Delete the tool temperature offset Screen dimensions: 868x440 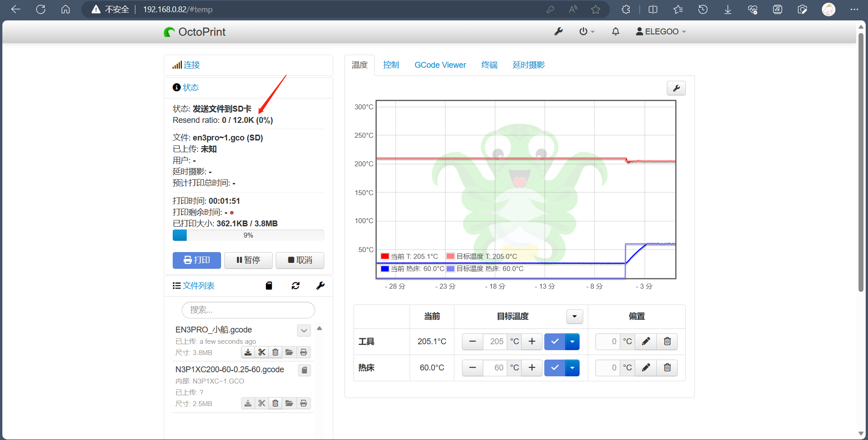667,342
